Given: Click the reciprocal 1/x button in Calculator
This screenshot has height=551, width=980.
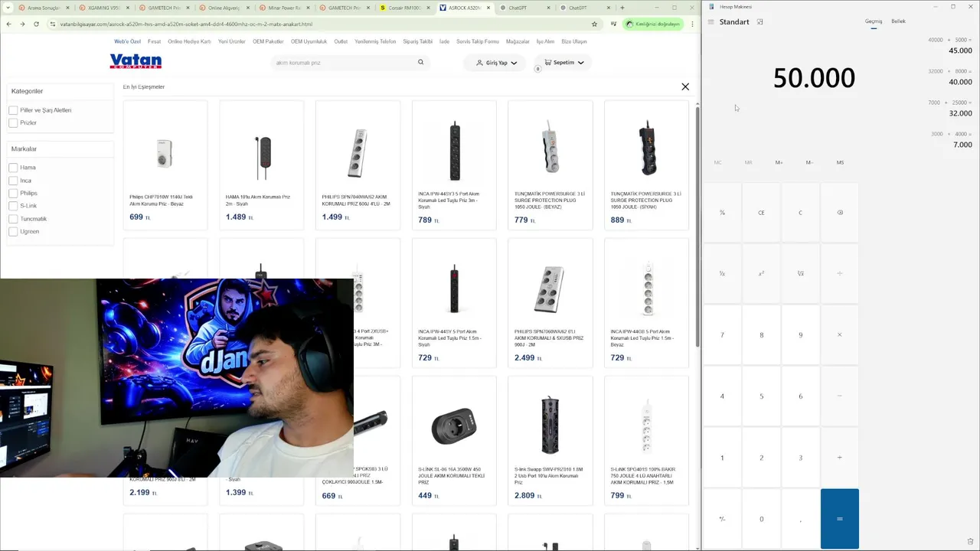Looking at the screenshot, I should click(x=722, y=273).
